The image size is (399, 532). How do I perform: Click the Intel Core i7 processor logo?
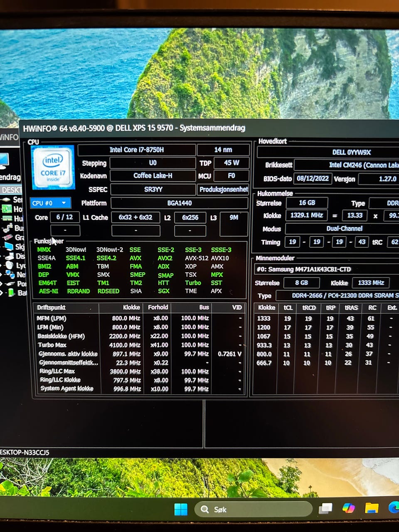(53, 167)
